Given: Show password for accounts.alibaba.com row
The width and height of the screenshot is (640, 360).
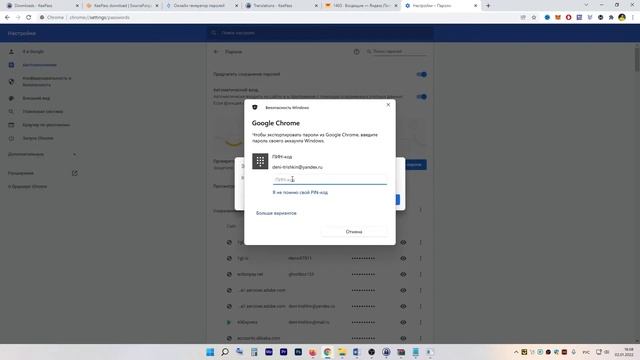Looking at the screenshot, I should click(x=403, y=338).
